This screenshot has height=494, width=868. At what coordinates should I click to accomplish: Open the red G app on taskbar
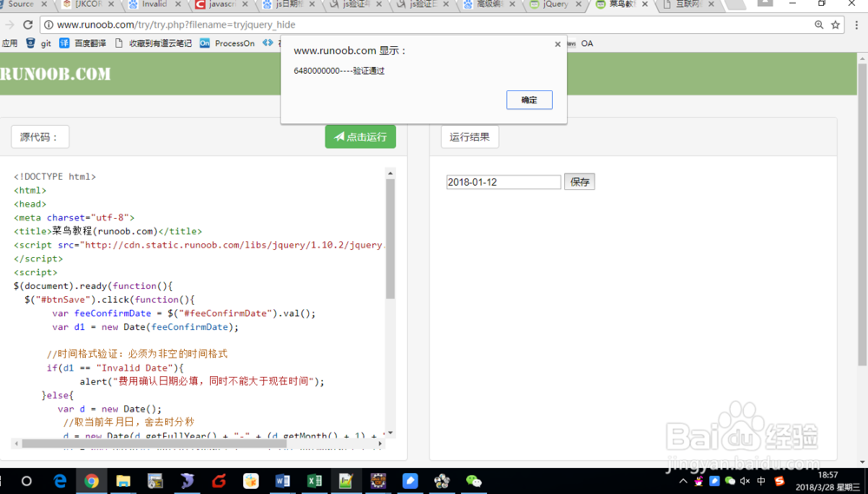219,481
